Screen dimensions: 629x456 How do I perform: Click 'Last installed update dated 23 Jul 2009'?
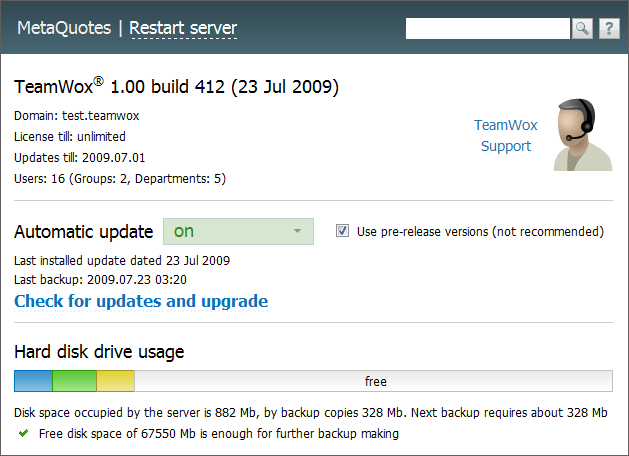click(122, 261)
